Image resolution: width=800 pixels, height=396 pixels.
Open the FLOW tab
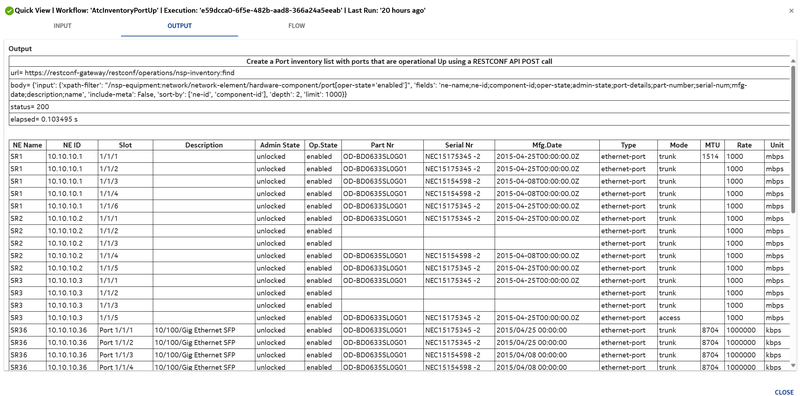coord(296,26)
